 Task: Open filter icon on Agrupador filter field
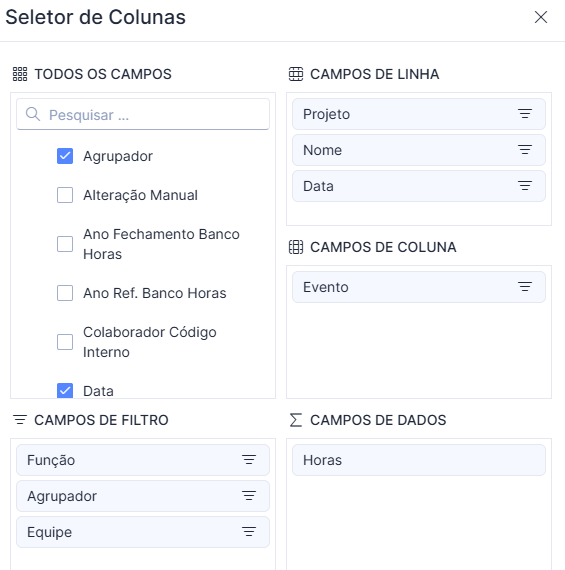(249, 496)
